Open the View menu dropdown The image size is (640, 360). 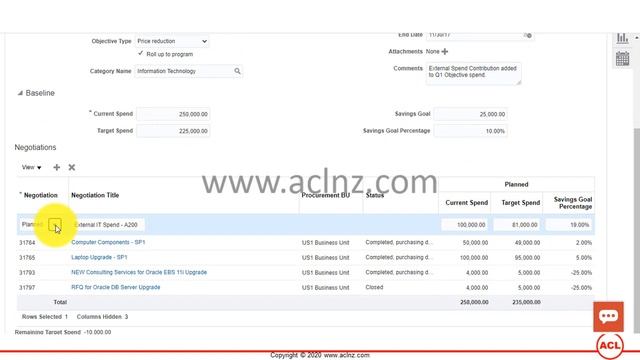[31, 167]
